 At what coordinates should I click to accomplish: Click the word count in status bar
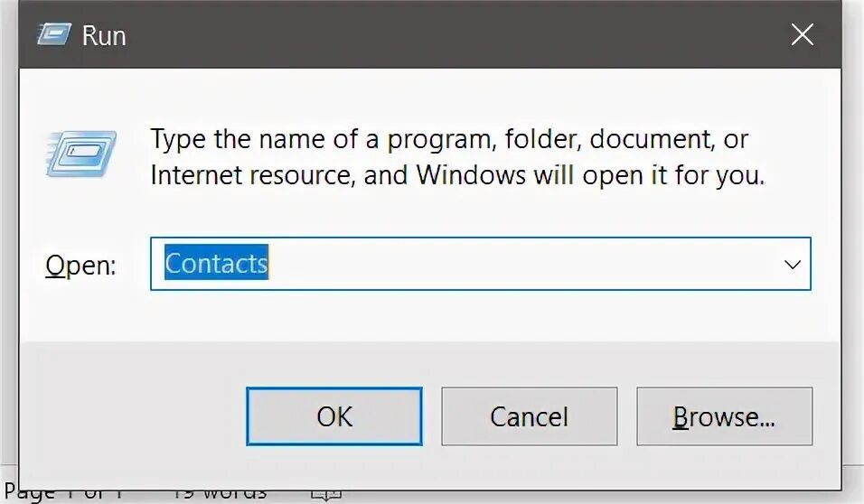pos(220,493)
